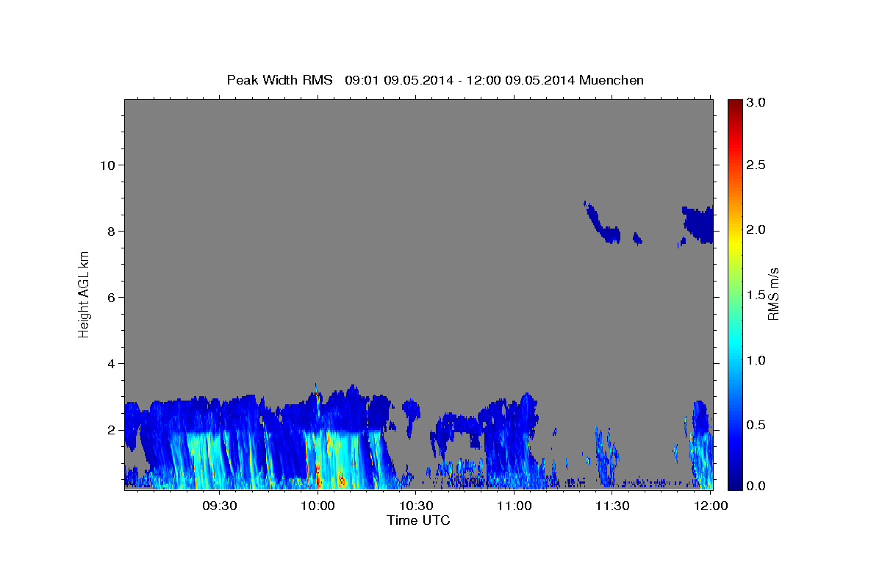
Task: Click the 'RMS m/s' colorbar label
Action: tap(773, 294)
